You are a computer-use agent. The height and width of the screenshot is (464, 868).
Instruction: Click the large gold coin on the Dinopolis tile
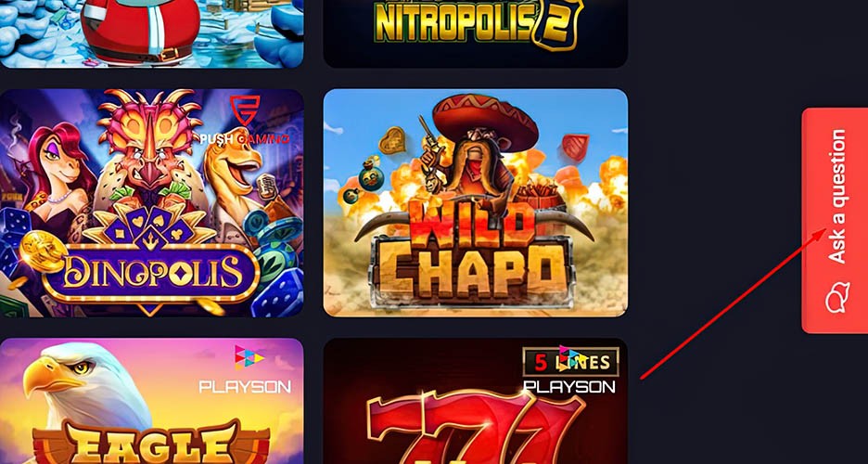point(44,252)
